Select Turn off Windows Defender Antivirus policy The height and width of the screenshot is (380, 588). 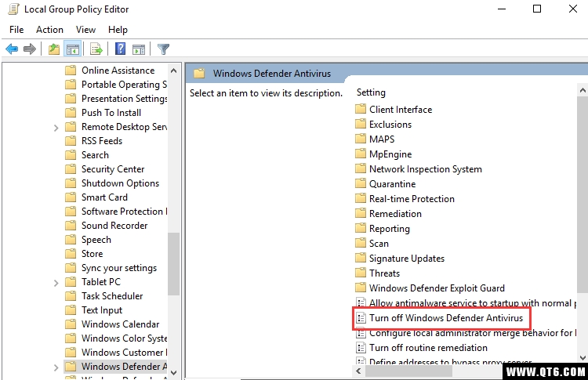pos(439,318)
